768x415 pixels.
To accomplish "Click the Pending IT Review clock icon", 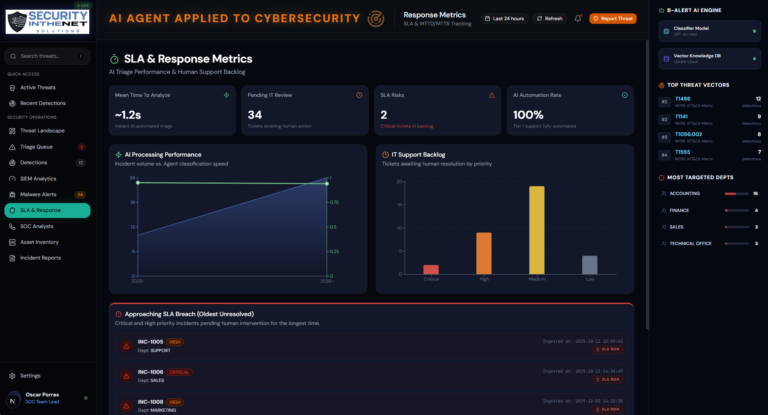I will click(359, 95).
